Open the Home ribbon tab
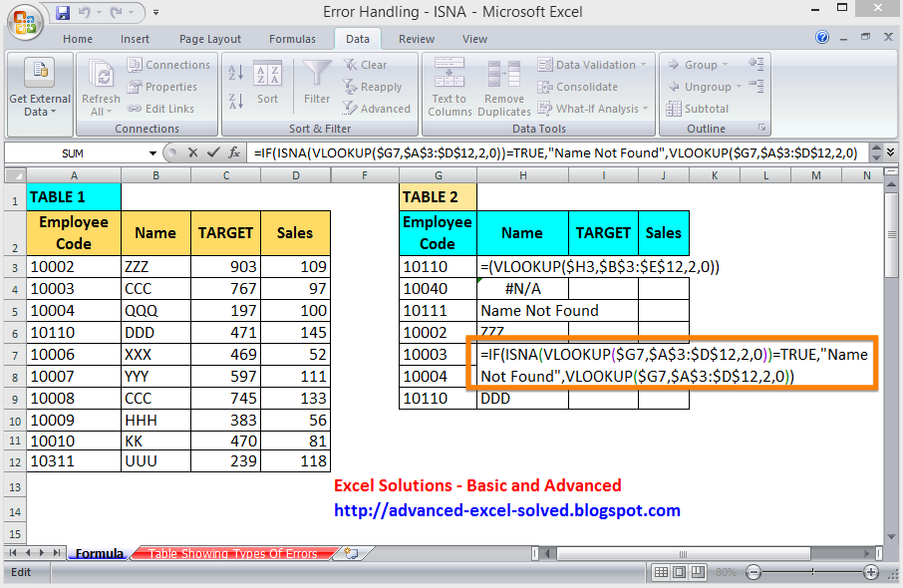Image resolution: width=903 pixels, height=588 pixels. coord(78,39)
